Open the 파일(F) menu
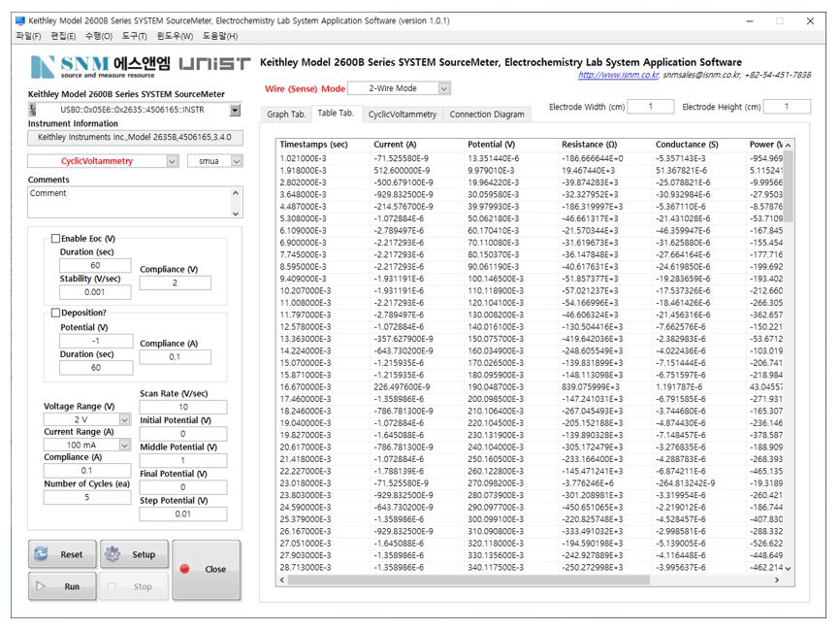The height and width of the screenshot is (630, 840). point(29,36)
